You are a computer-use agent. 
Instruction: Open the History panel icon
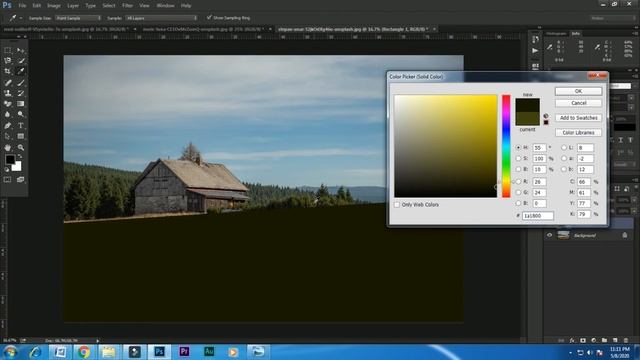pos(535,39)
